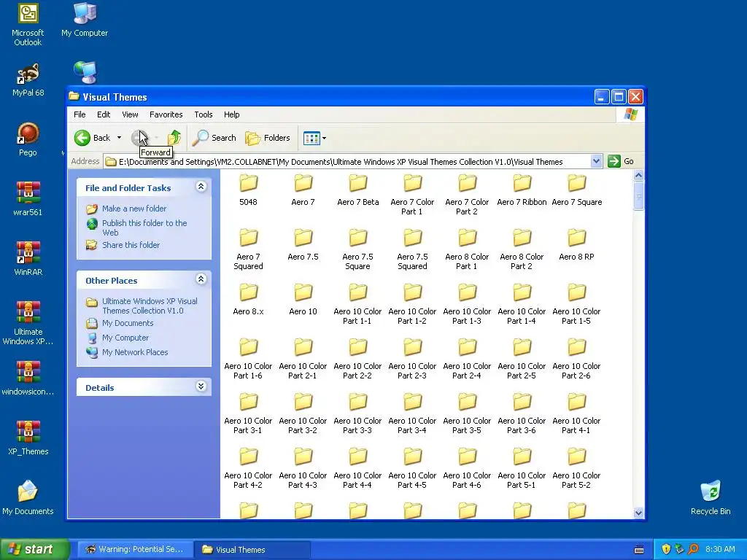Open the Help menu
Image resolution: width=747 pixels, height=560 pixels.
pyautogui.click(x=231, y=114)
